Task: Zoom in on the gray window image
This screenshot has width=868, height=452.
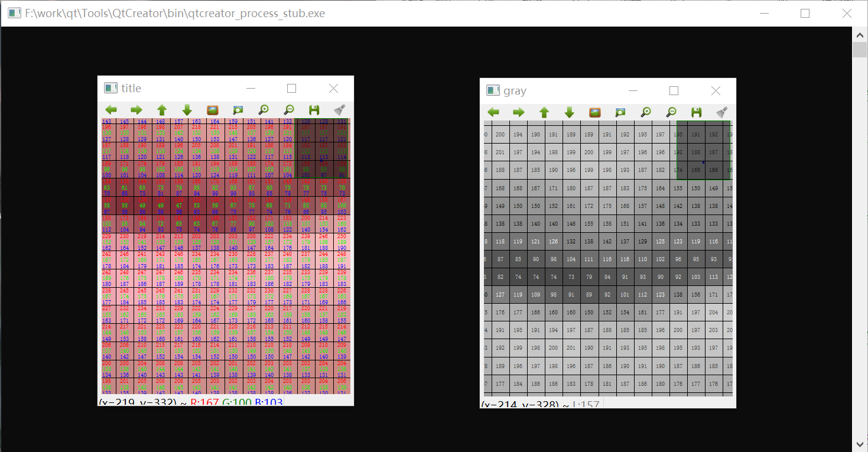Action: [646, 112]
